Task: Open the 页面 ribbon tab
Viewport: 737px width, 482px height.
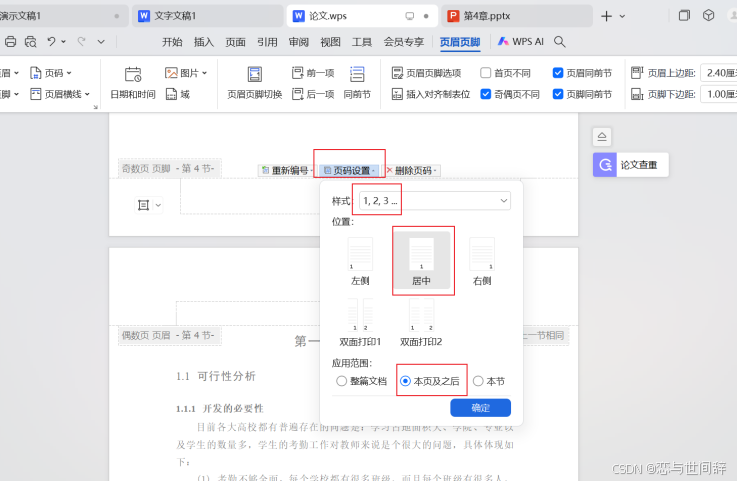Action: (x=235, y=42)
